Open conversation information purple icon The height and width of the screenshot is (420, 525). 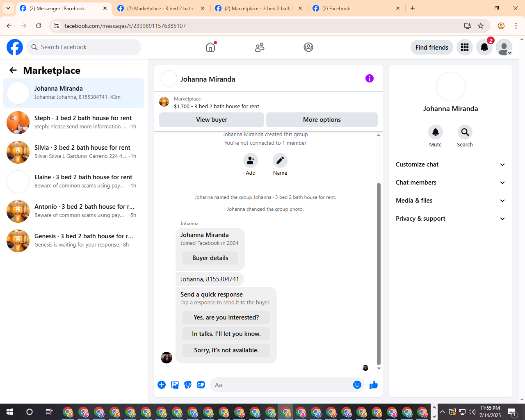(x=370, y=78)
